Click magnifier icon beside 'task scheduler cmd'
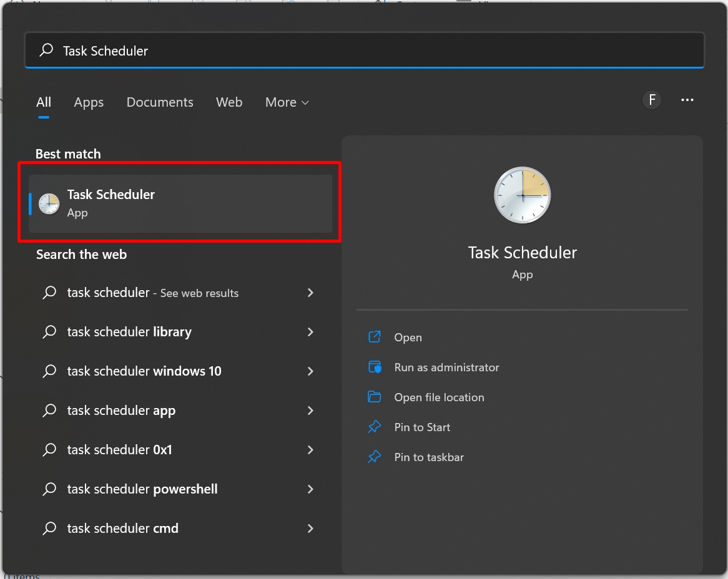 49,528
